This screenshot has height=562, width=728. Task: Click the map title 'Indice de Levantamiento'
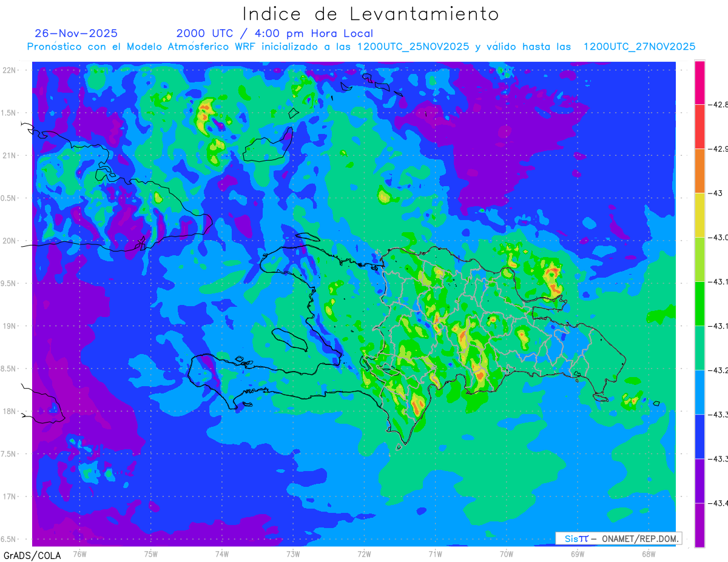tap(371, 14)
